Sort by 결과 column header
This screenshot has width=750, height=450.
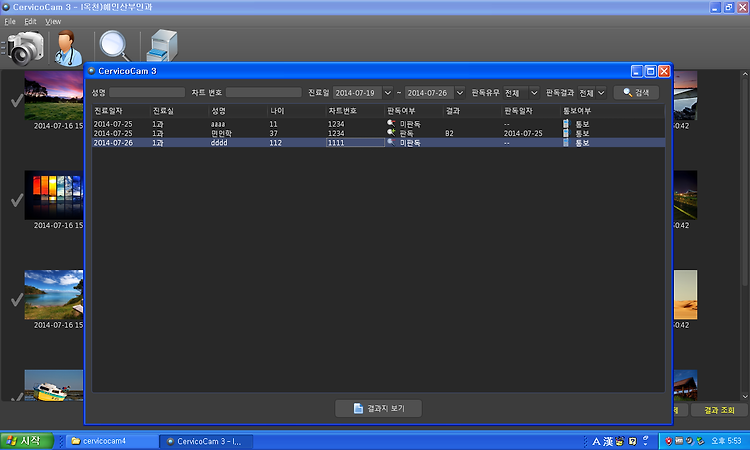(x=473, y=111)
